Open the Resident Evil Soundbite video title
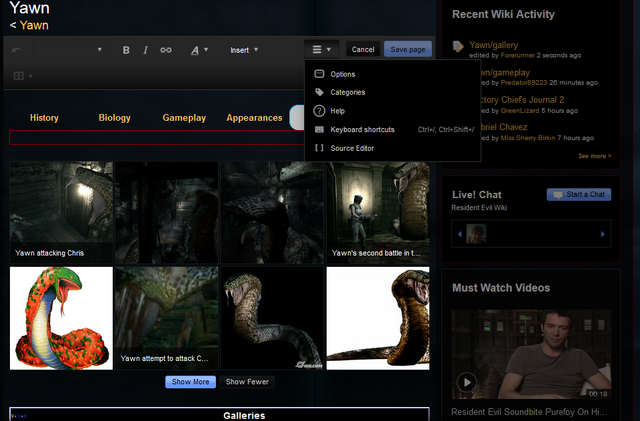The image size is (640, 421). [529, 412]
